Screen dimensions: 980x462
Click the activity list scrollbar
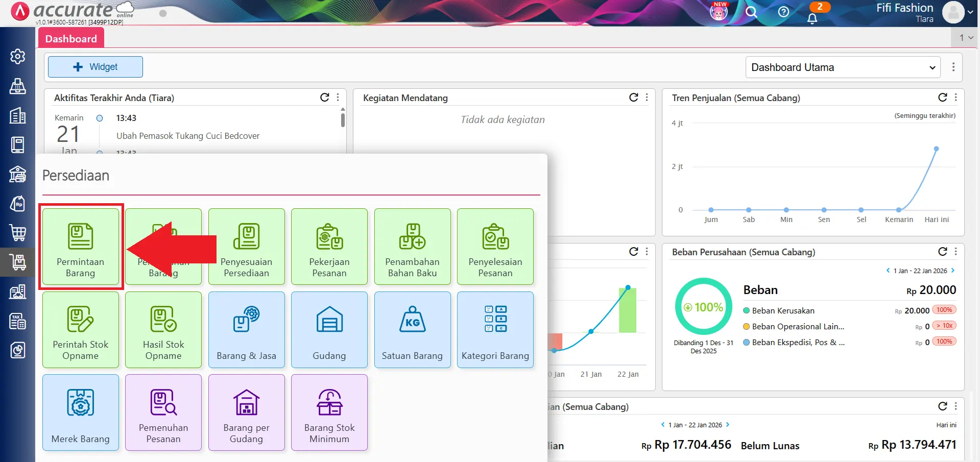coord(343,120)
